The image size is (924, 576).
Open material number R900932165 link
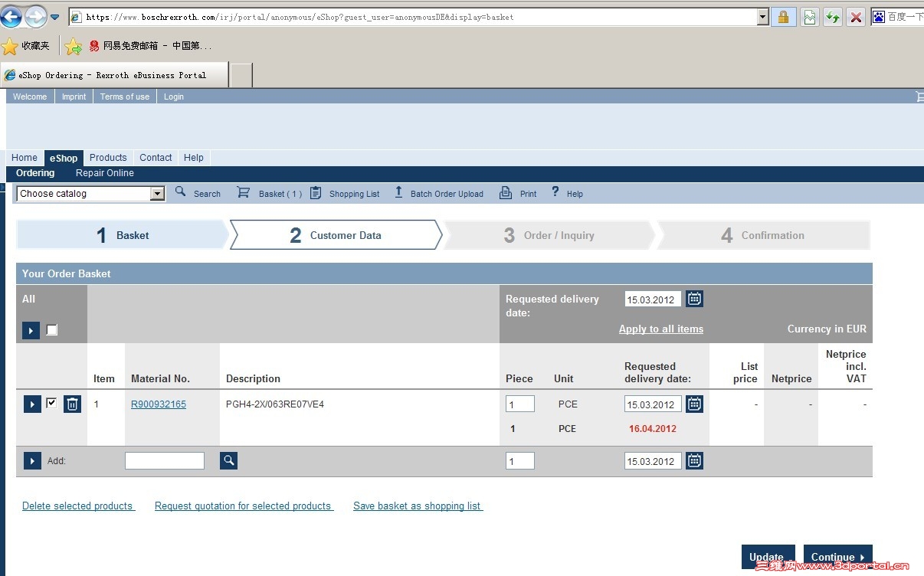tap(159, 404)
